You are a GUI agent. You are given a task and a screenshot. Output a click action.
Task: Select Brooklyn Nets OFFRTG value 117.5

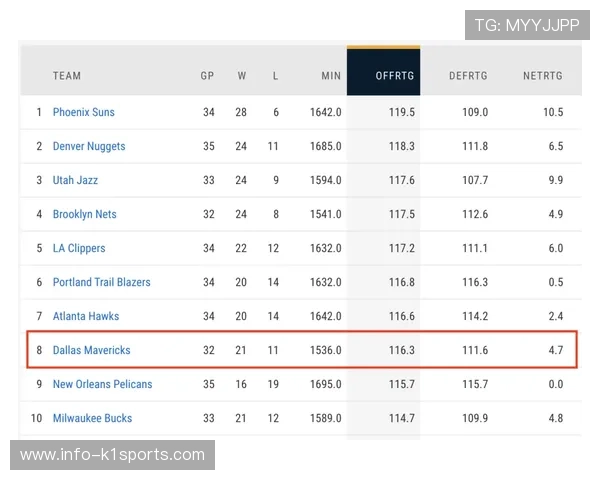[x=402, y=214]
